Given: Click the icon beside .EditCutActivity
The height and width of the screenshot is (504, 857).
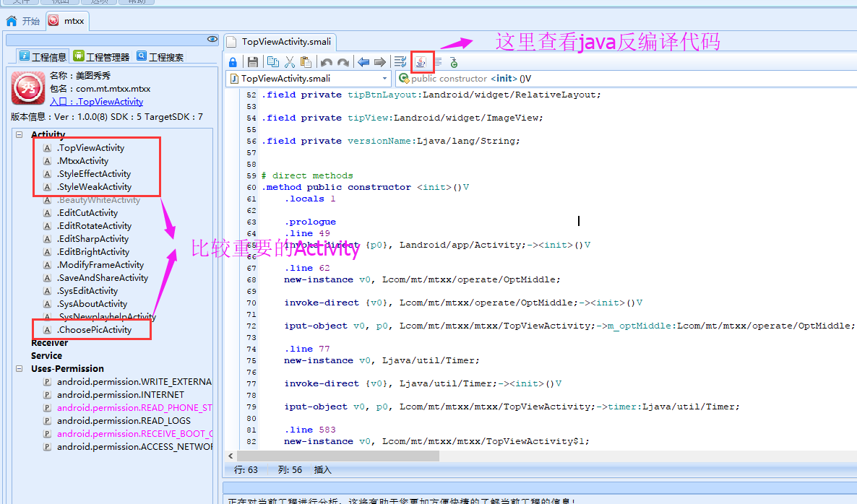Looking at the screenshot, I should [x=48, y=213].
